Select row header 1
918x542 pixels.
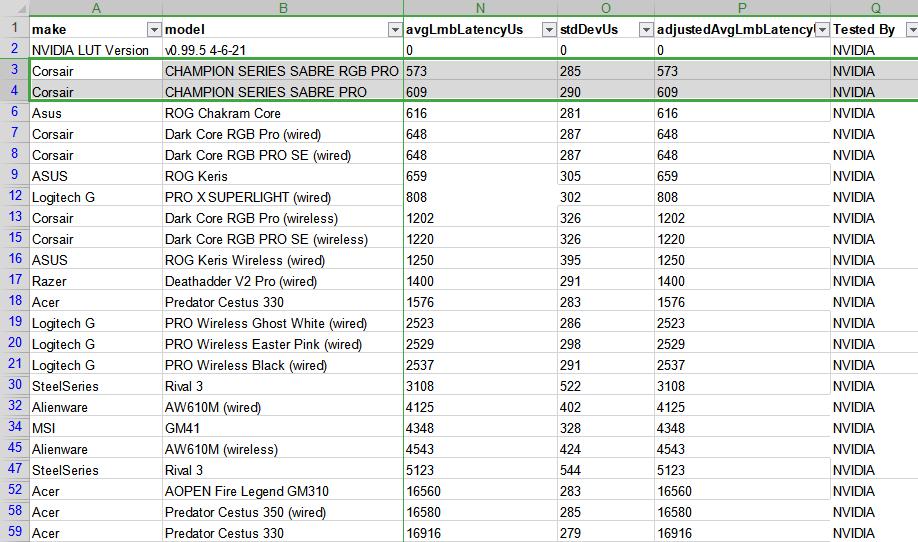pyautogui.click(x=15, y=28)
